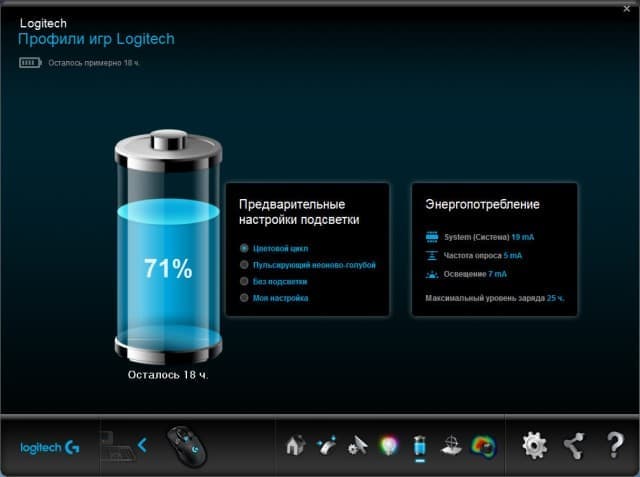Click 'Профили игр Logitech' title
Viewport: 640px width, 477px height.
[x=96, y=39]
